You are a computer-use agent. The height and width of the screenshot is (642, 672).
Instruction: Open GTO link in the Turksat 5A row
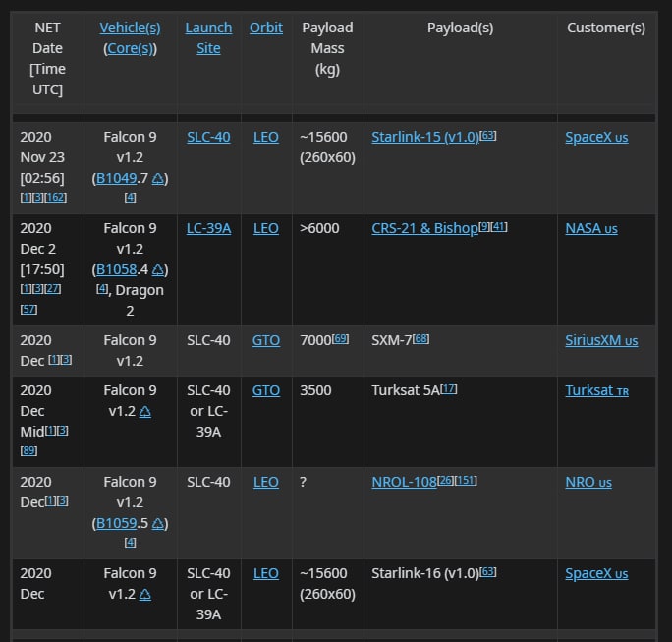[266, 390]
